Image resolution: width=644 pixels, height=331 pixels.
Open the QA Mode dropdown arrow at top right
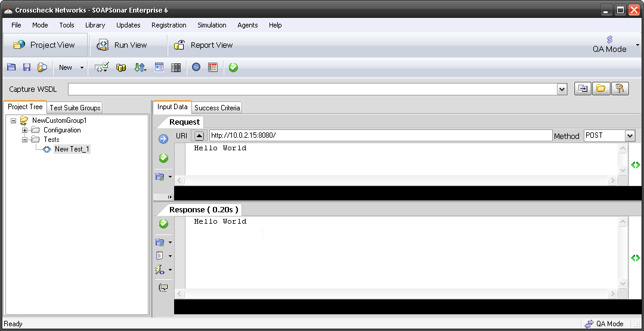637,45
